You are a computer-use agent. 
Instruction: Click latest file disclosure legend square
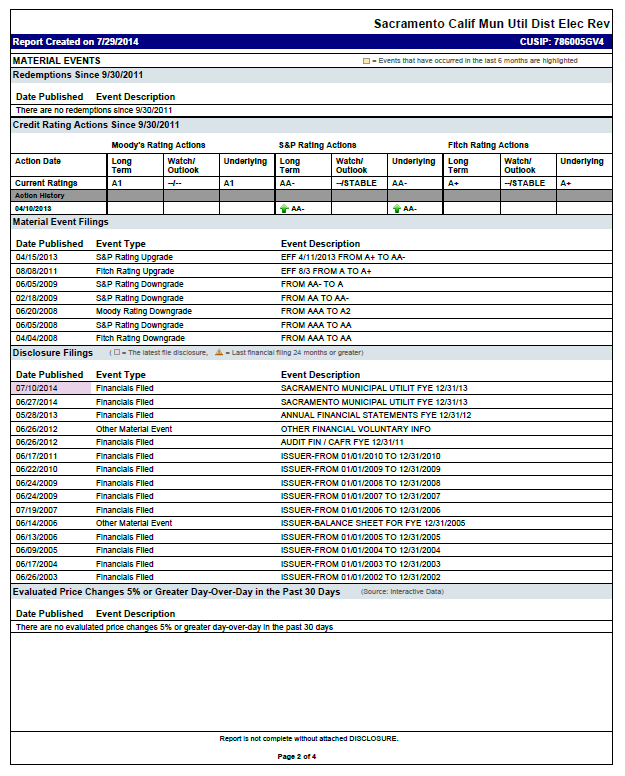117,353
